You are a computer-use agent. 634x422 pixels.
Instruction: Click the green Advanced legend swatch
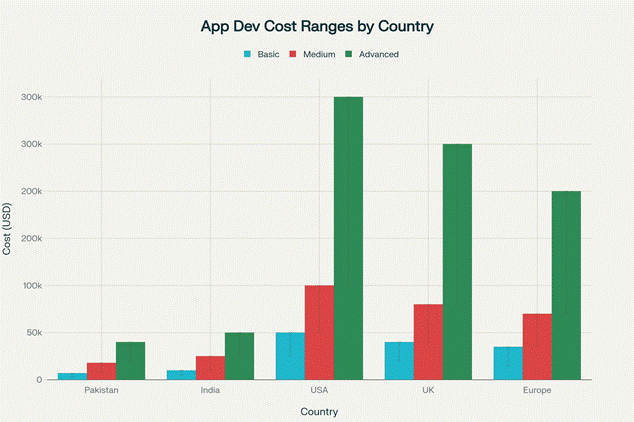[x=350, y=54]
